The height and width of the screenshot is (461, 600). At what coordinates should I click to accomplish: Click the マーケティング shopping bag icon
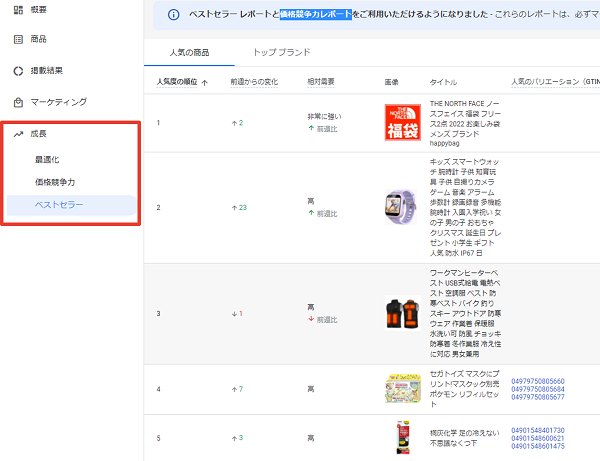pos(18,102)
